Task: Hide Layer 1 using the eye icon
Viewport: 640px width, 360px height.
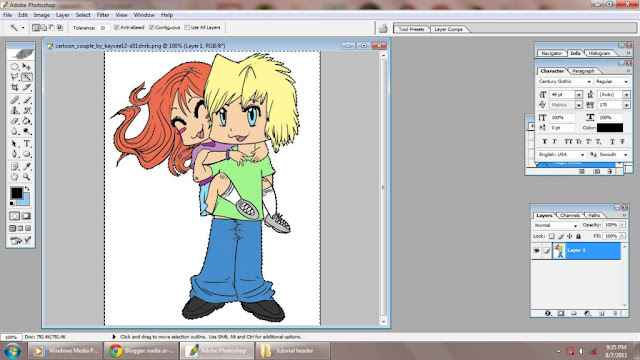Action: (x=536, y=251)
